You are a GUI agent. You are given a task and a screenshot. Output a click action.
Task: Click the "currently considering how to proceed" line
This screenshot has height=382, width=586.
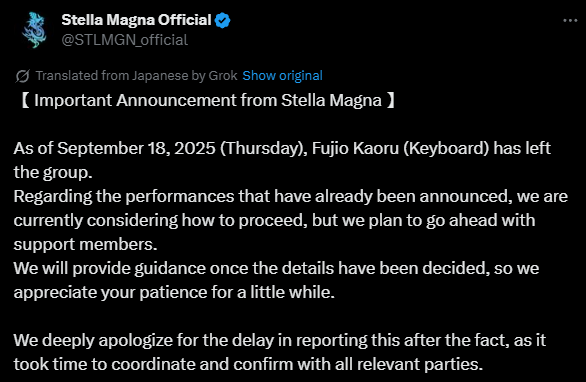[x=274, y=220]
